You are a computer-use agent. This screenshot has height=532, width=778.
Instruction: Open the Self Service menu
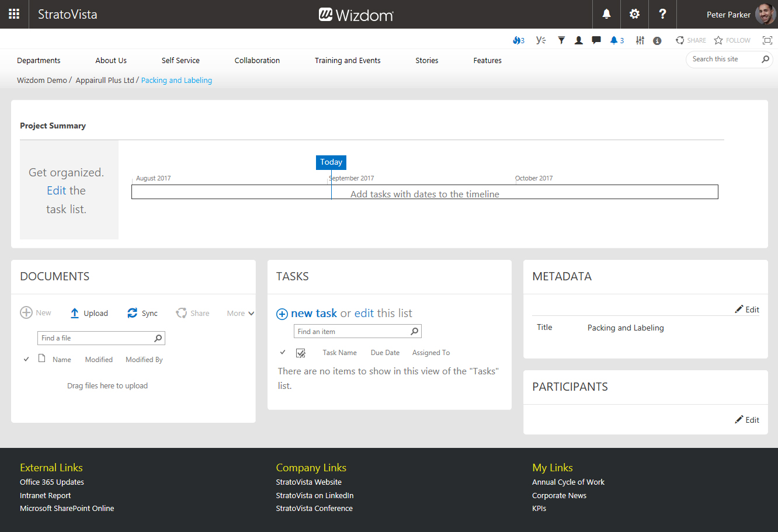[180, 60]
